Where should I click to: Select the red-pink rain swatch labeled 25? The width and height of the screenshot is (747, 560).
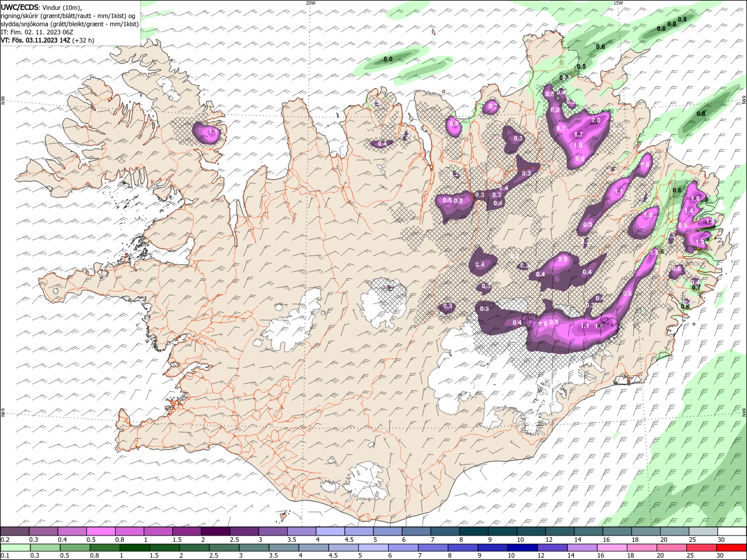[x=701, y=548]
